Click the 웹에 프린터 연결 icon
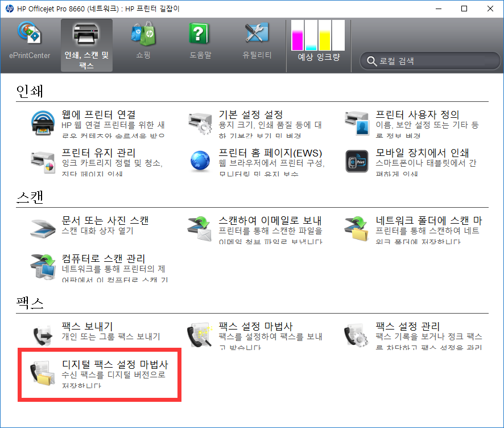The height and width of the screenshot is (428, 504). tap(43, 123)
